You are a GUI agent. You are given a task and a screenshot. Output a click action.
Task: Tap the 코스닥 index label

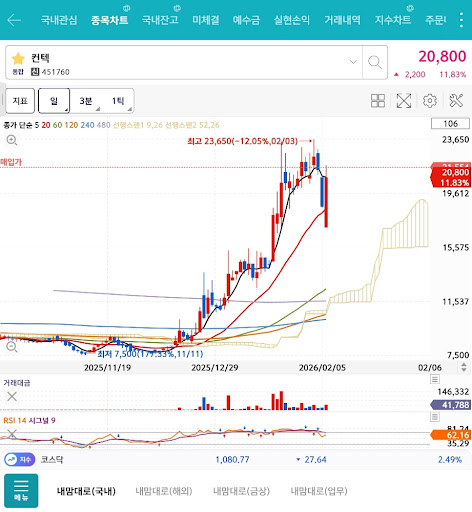click(x=52, y=460)
